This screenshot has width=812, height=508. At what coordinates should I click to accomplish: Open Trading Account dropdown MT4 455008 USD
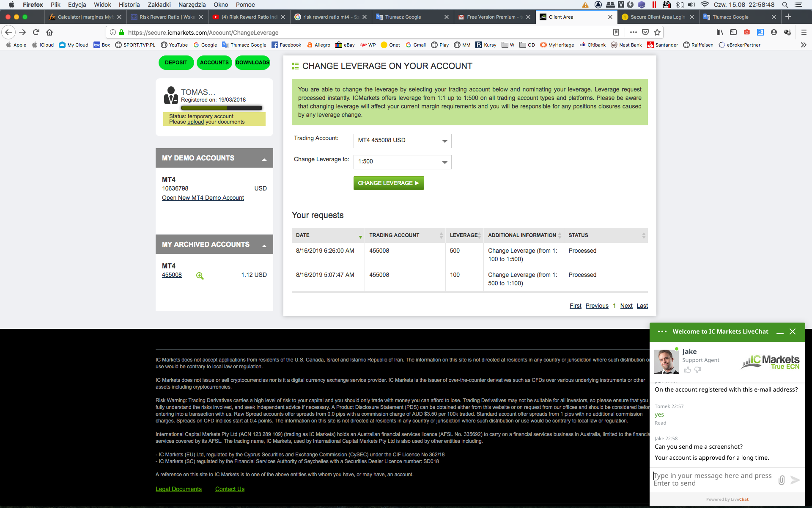402,141
